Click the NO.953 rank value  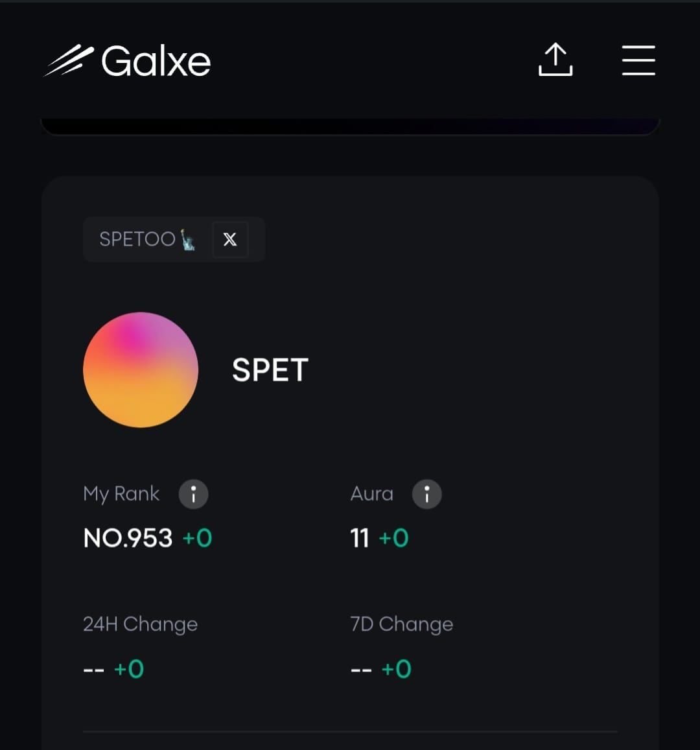click(x=128, y=538)
